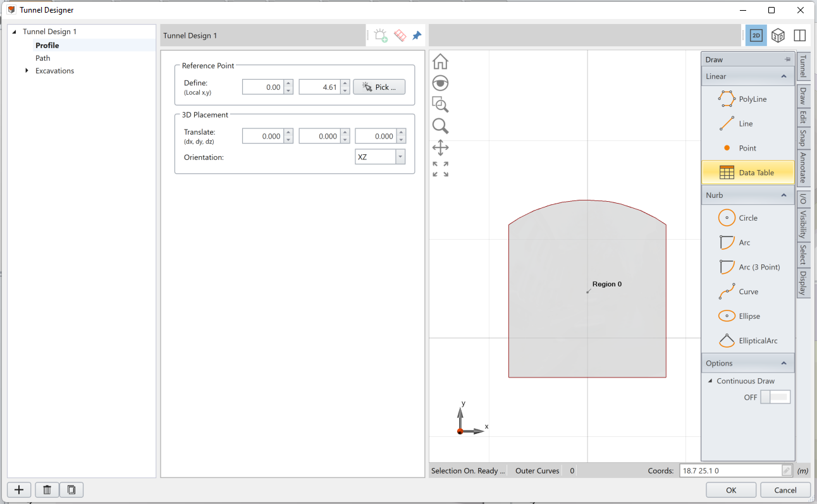
Task: Expand the Excavations tree node
Action: [27, 71]
